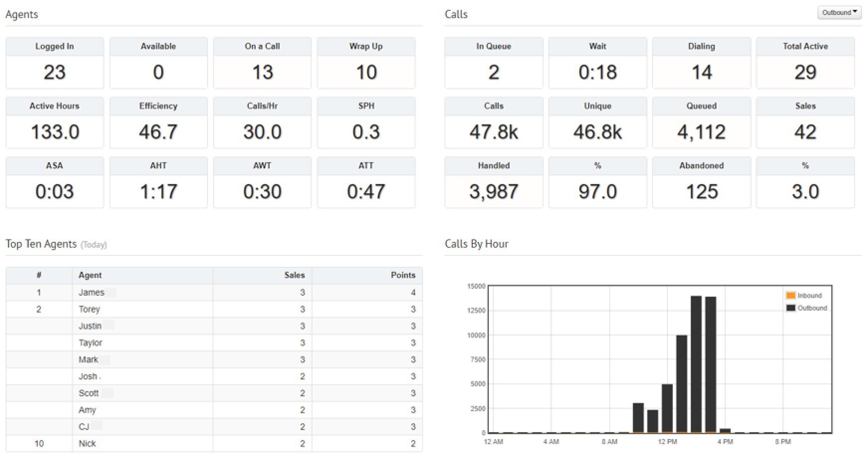Open the Outbound dropdown in Calls section
Screen dimensions: 868x456
click(839, 13)
